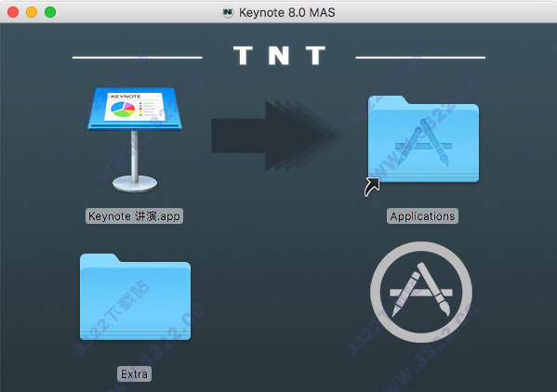
Task: Click the white line right of TNT
Action: point(420,57)
